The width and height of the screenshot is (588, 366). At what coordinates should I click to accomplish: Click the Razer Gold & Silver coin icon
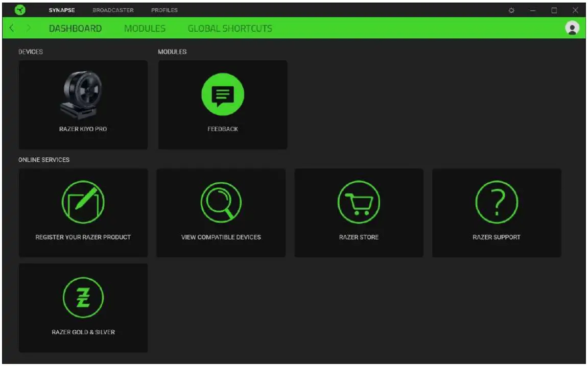coord(83,297)
